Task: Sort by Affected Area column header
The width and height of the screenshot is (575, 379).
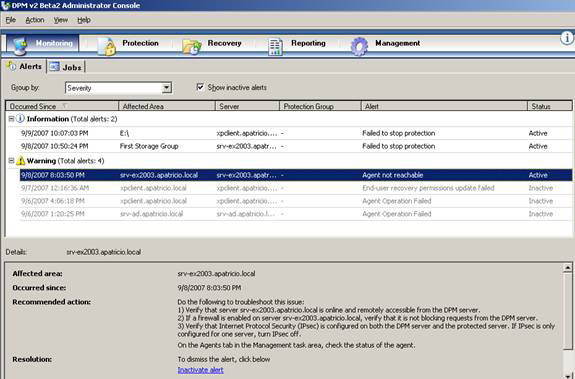Action: click(x=167, y=106)
